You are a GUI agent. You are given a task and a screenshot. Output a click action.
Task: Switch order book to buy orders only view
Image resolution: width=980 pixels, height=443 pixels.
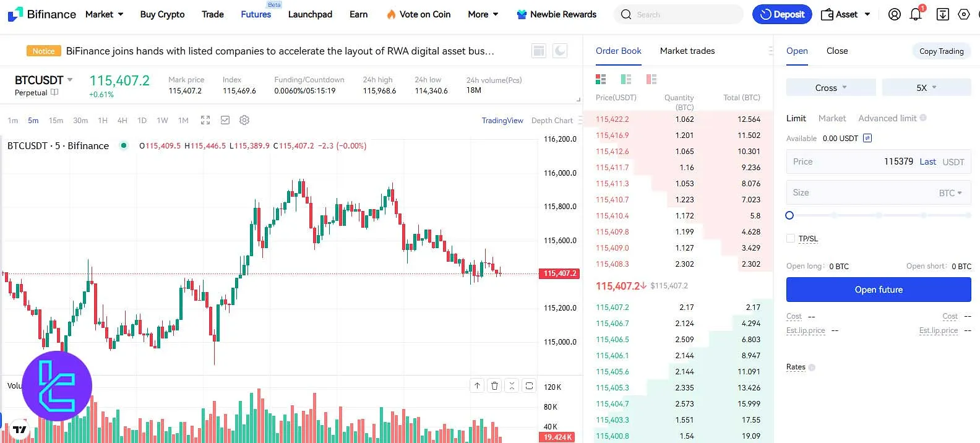coord(625,79)
